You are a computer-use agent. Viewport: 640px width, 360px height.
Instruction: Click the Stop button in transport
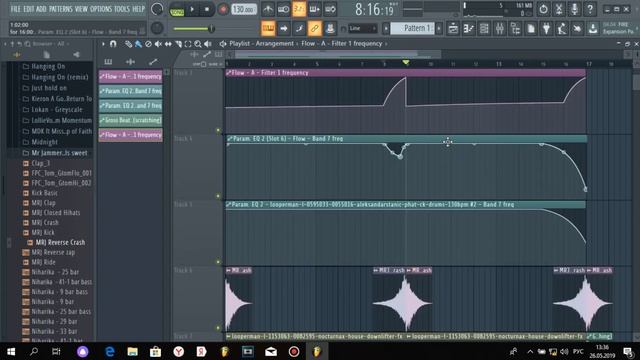pyautogui.click(x=207, y=9)
